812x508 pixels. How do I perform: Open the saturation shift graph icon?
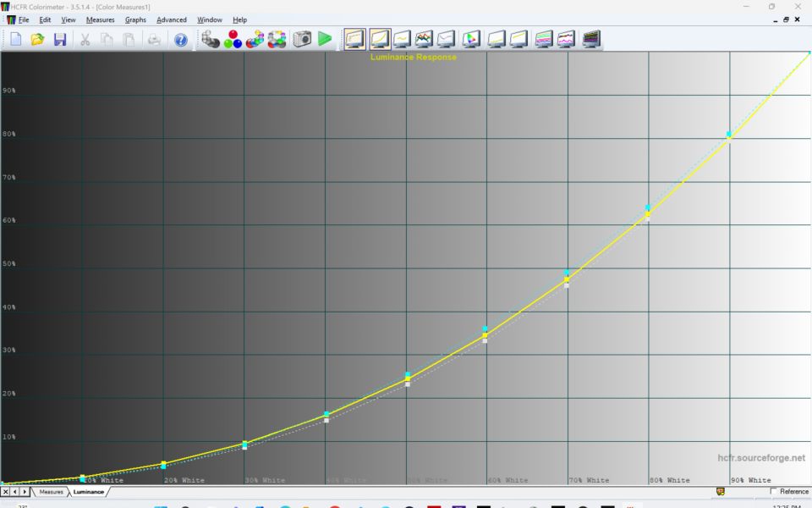[x=518, y=40]
